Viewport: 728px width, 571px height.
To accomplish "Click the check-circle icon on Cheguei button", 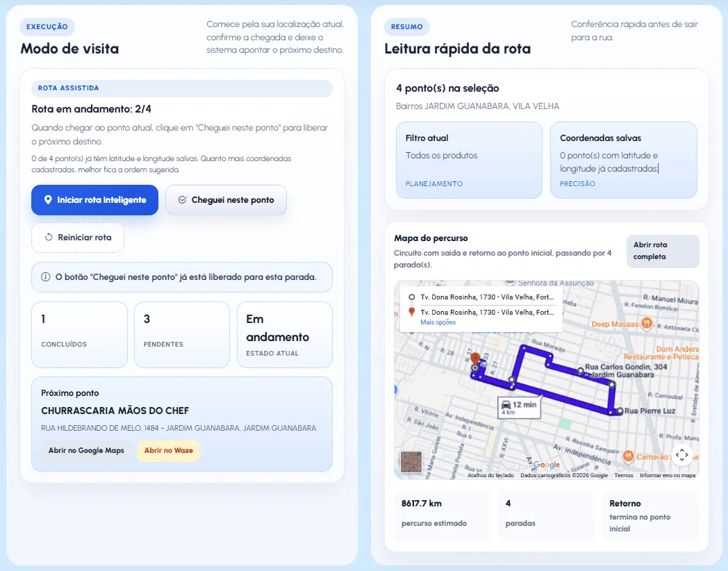I will 183,199.
